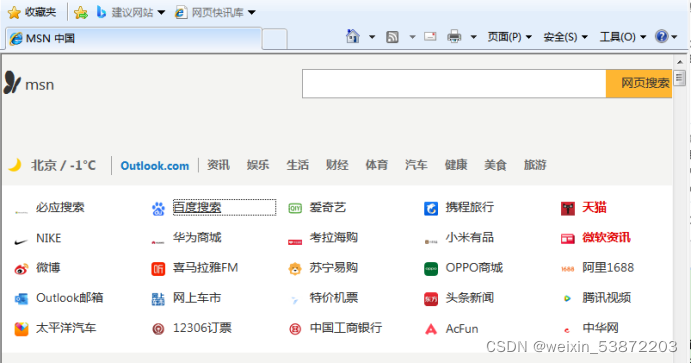
Task: Open the 娱乐 navigation item
Action: coord(258,165)
